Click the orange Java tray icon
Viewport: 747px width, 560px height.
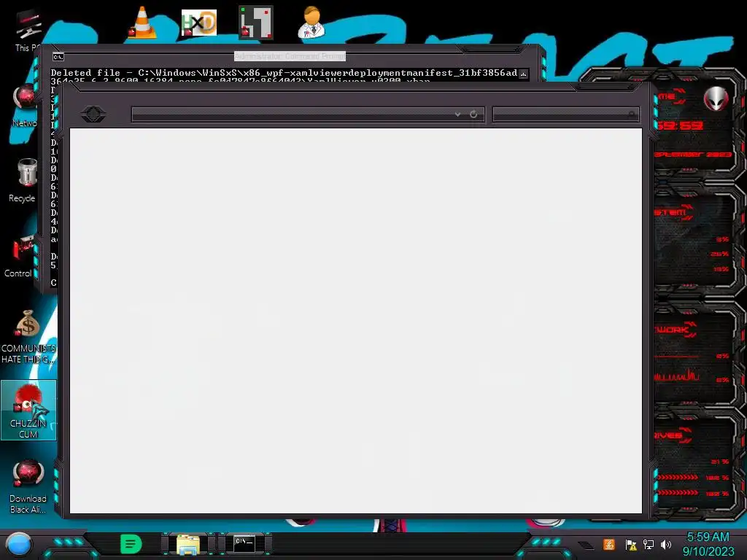tap(609, 544)
